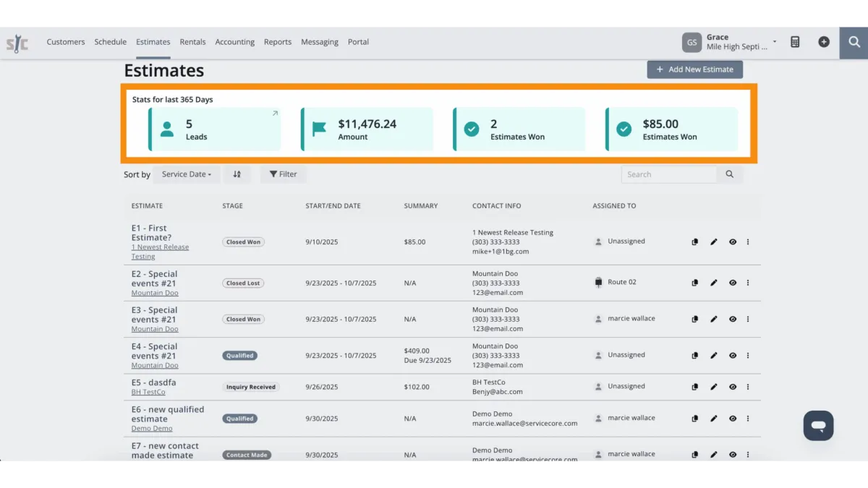The height and width of the screenshot is (488, 868).
Task: Open the Filter button
Action: (x=284, y=174)
